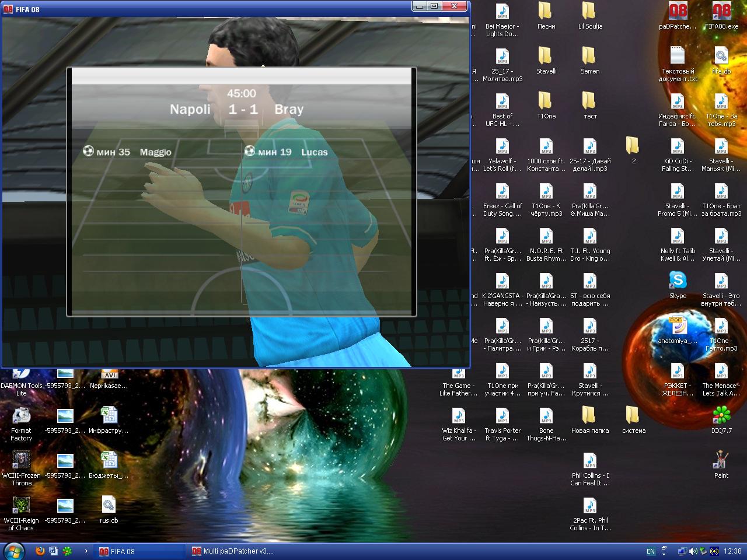The width and height of the screenshot is (747, 560).
Task: Open the Бюджеты Excel file
Action: click(x=109, y=465)
